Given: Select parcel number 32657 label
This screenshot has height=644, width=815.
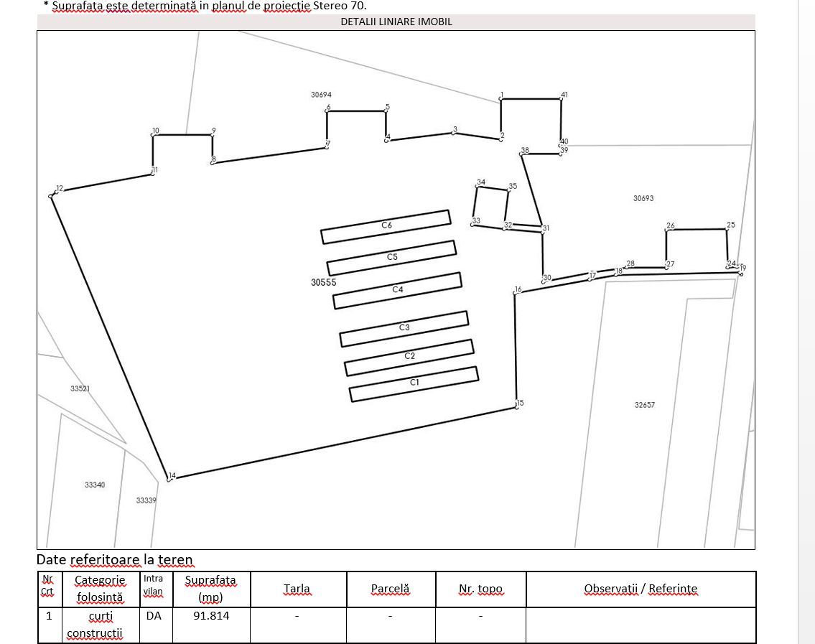Looking at the screenshot, I should click(x=644, y=405).
